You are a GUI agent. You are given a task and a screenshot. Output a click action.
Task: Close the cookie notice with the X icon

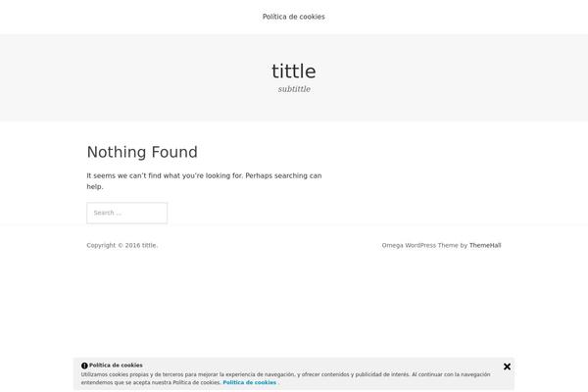coord(507,367)
